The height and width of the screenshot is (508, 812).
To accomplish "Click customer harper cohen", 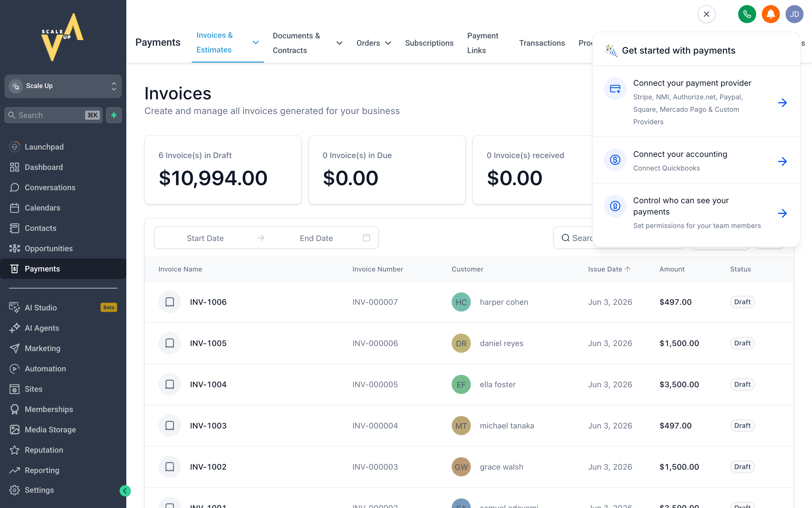I will click(504, 302).
